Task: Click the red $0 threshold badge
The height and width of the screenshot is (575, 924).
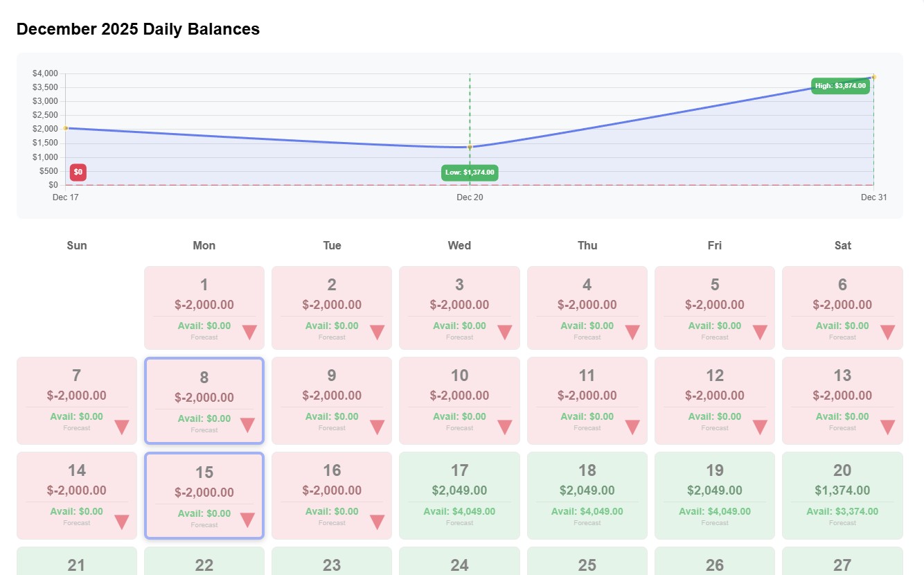Action: 78,172
